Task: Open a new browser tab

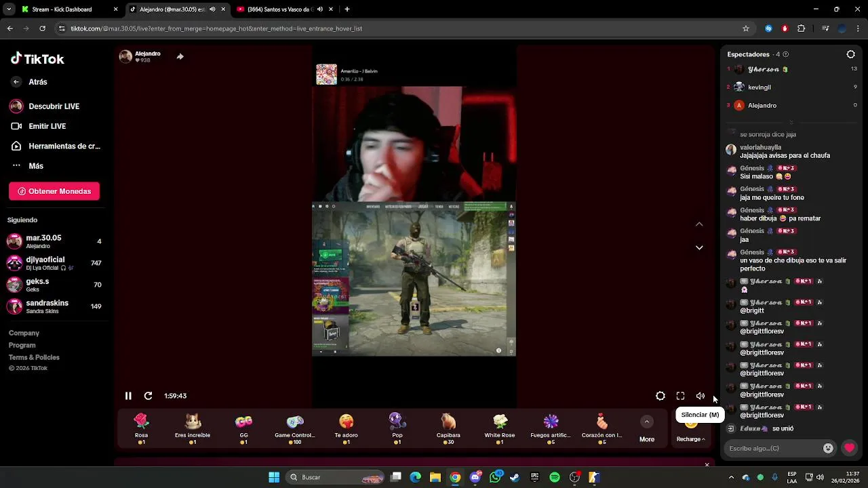Action: (347, 9)
